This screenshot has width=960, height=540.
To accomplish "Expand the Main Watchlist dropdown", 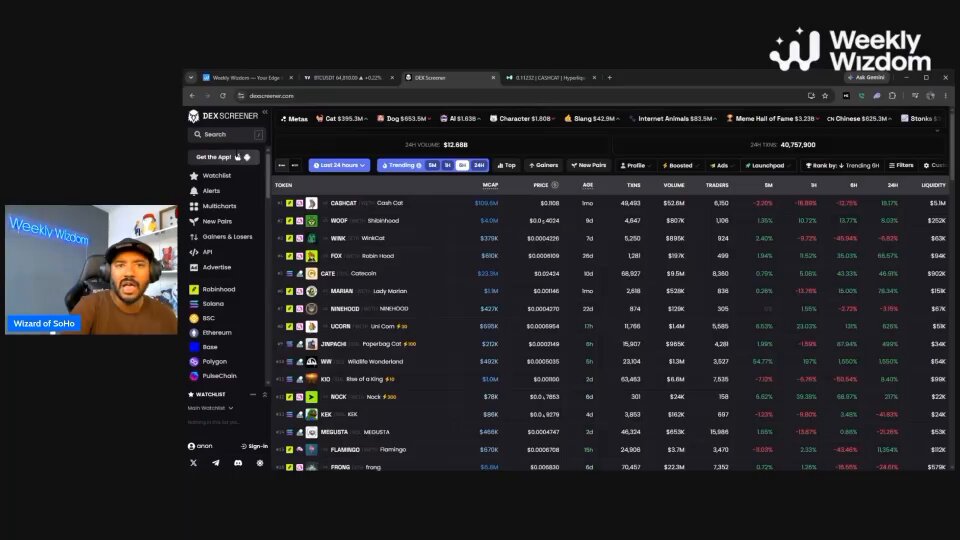I will (x=211, y=408).
